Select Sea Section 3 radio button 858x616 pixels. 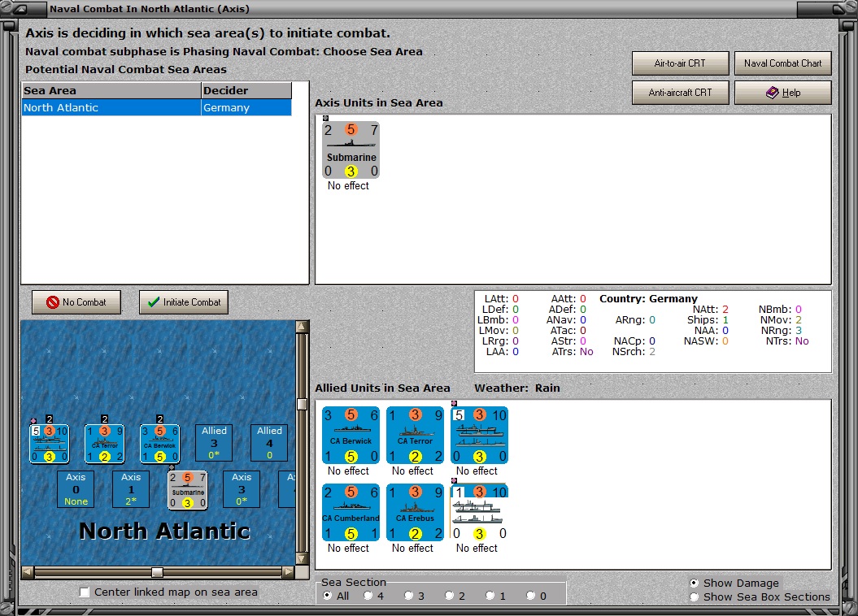[408, 596]
